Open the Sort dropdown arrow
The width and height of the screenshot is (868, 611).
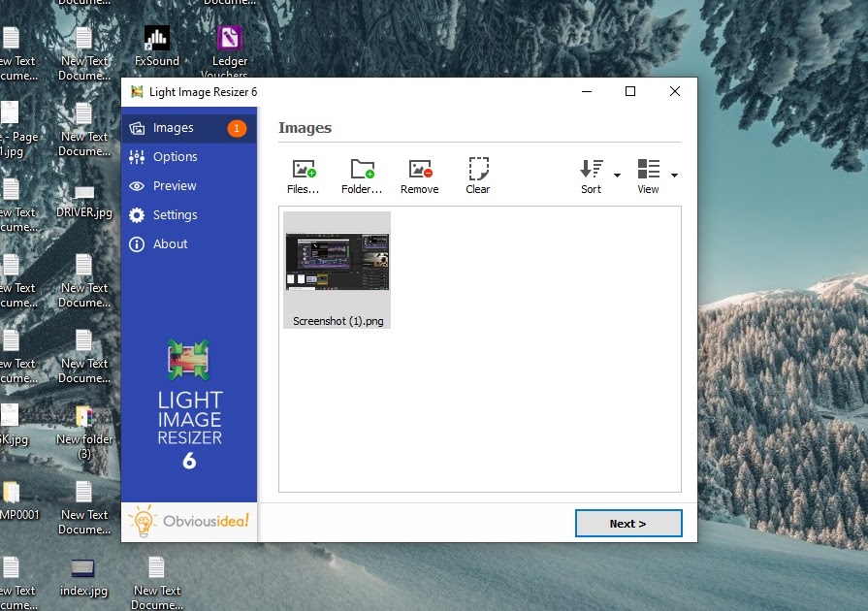617,176
